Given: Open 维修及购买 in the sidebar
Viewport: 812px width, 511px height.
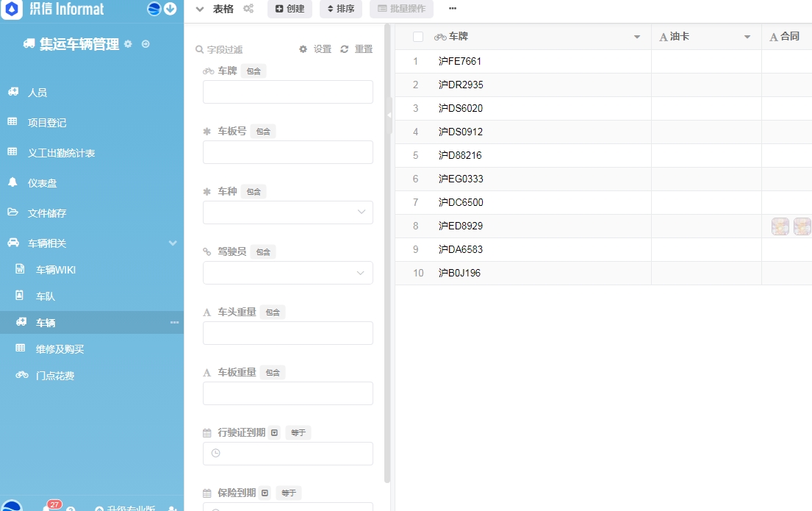Looking at the screenshot, I should (x=55, y=349).
